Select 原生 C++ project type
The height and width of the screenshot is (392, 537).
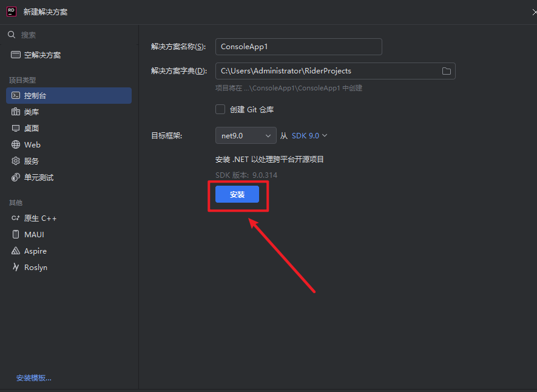tap(69, 218)
